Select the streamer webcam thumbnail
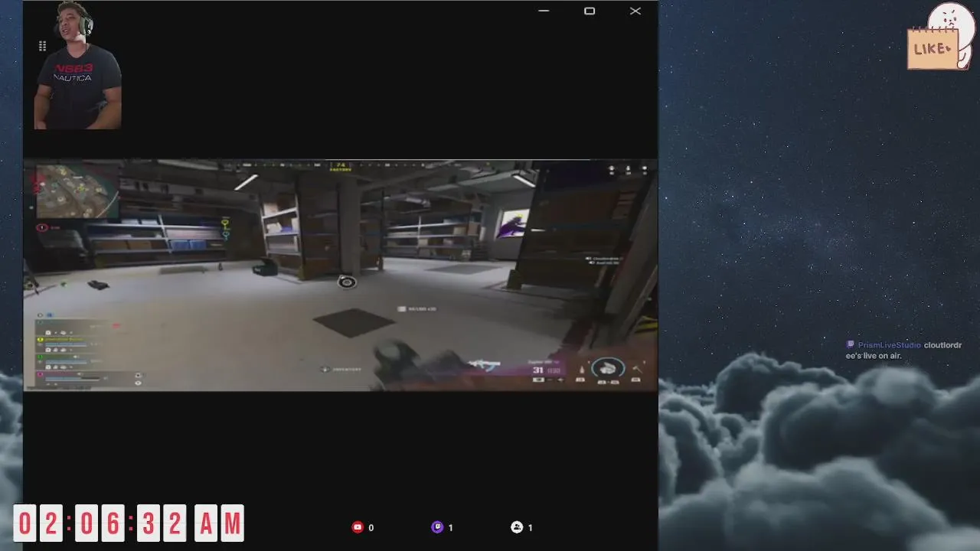This screenshot has width=980, height=551. tap(77, 66)
